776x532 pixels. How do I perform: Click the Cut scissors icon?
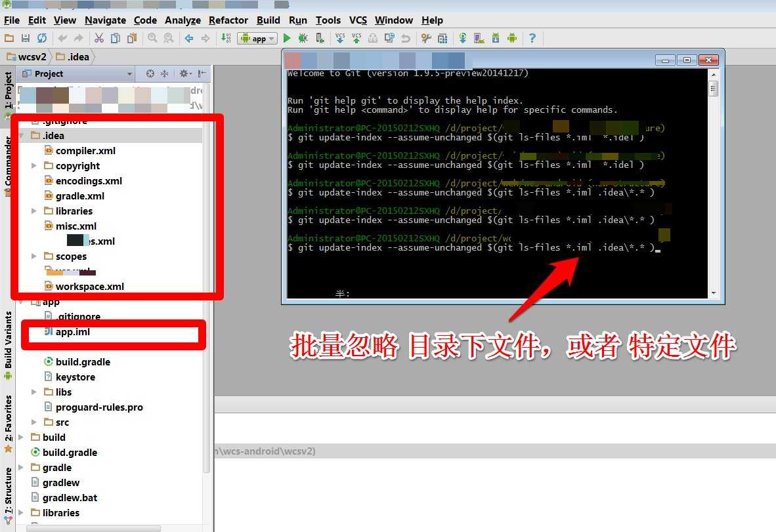click(99, 38)
